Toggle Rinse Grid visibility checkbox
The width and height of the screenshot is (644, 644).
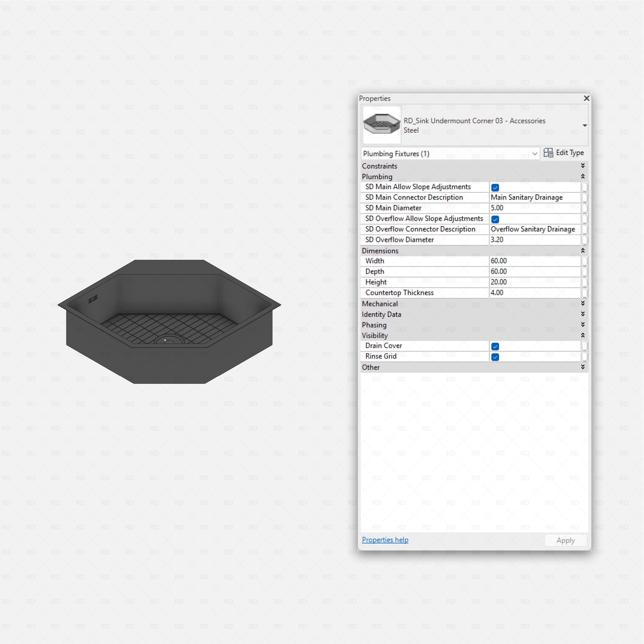(x=495, y=357)
